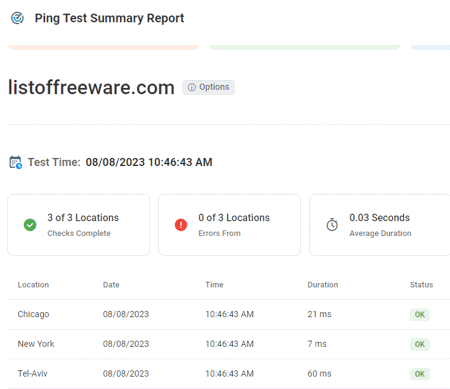Viewport: 450px width, 389px height.
Task: Sort by the Duration column header
Action: [323, 285]
